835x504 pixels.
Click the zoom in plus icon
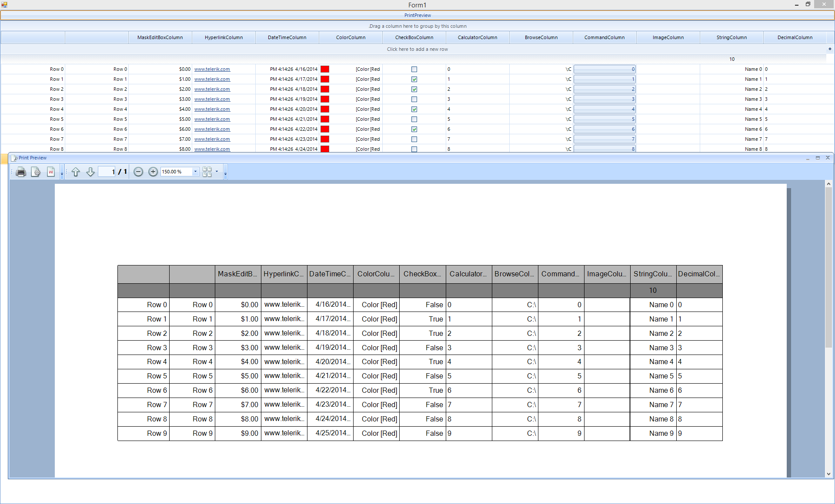153,172
